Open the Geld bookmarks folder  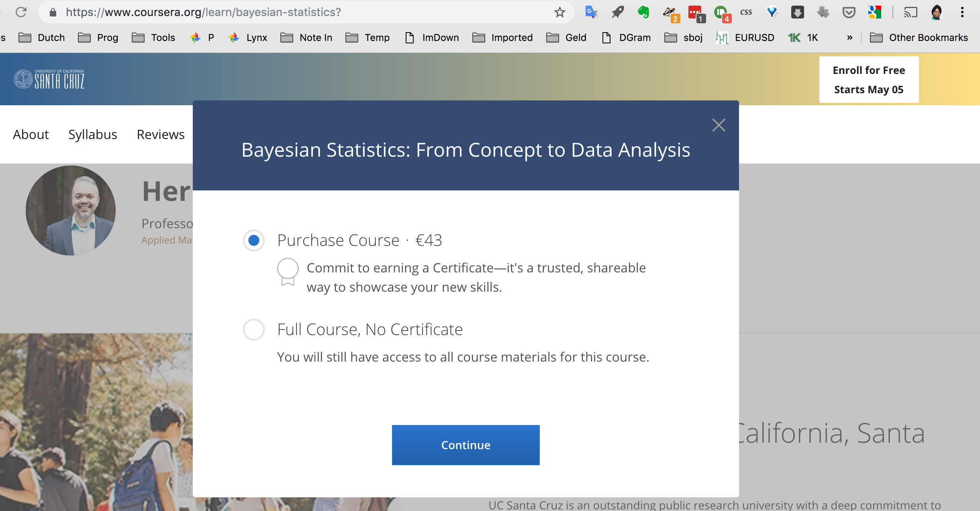pyautogui.click(x=566, y=37)
